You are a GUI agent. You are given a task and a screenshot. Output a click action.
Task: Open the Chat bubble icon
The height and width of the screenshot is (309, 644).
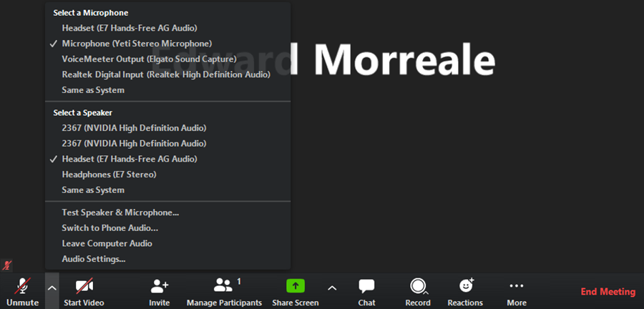(366, 286)
